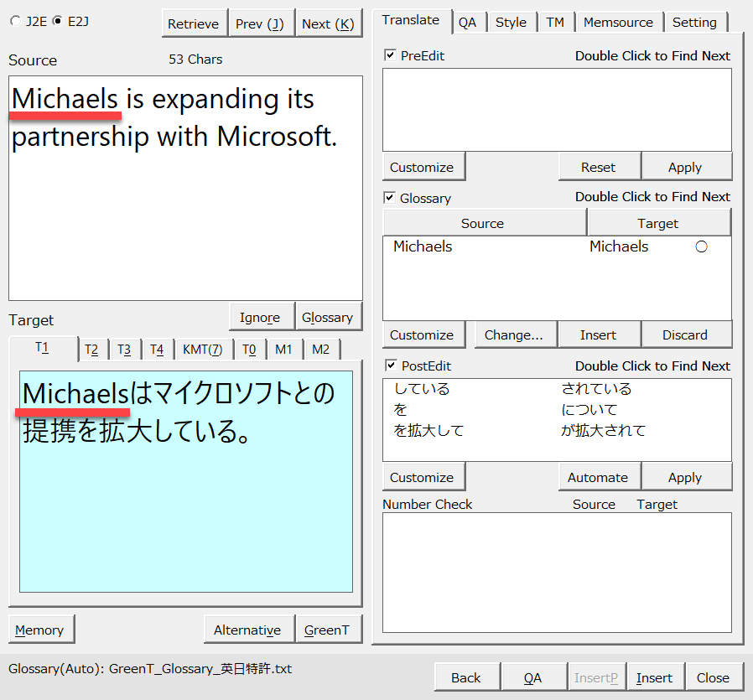Viewport: 753px width, 700px height.
Task: Click the Source column header in Glossary
Action: point(483,223)
